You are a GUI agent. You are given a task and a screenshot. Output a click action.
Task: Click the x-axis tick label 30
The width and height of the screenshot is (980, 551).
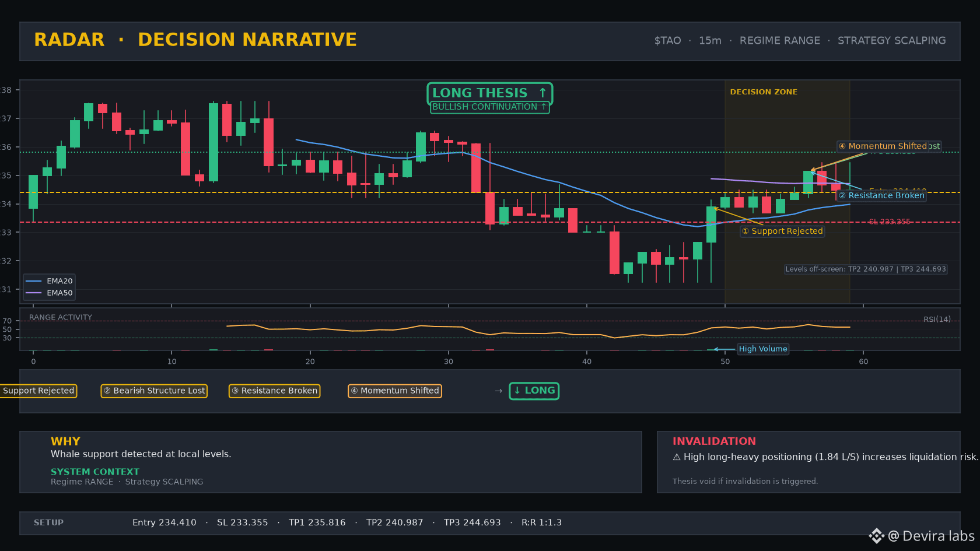click(449, 362)
